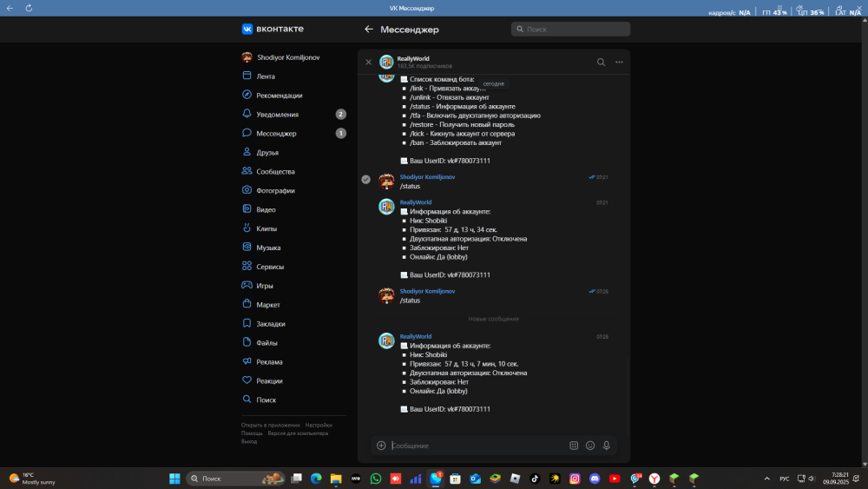
Task: Click the Клипы icon in sidebar
Action: coord(247,228)
